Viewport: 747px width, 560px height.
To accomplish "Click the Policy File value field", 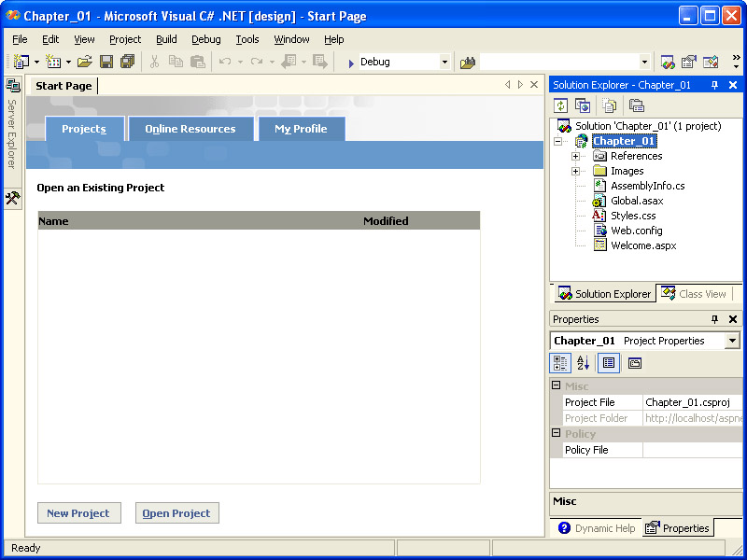I will [691, 450].
